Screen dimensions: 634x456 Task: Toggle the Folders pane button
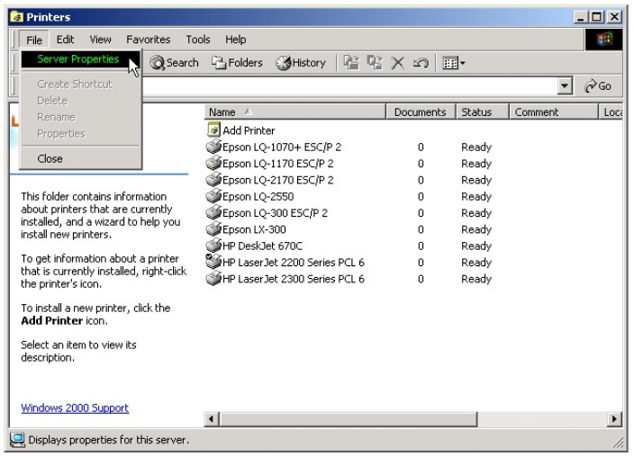237,63
